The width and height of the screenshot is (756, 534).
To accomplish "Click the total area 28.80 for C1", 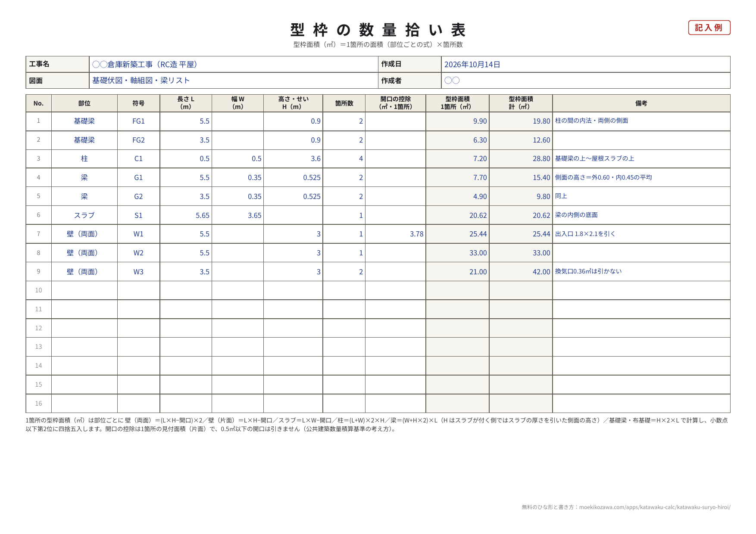I will pyautogui.click(x=541, y=159).
